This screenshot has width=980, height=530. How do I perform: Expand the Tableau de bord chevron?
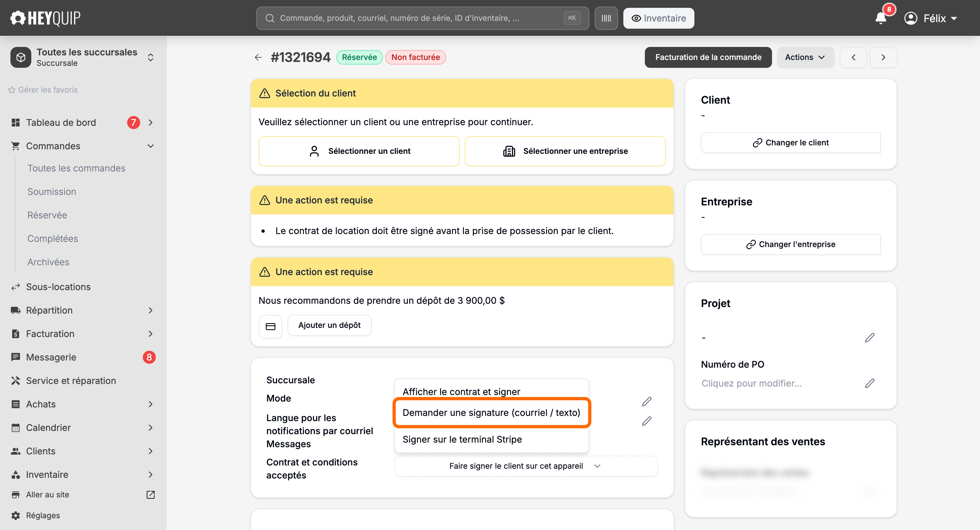(151, 123)
